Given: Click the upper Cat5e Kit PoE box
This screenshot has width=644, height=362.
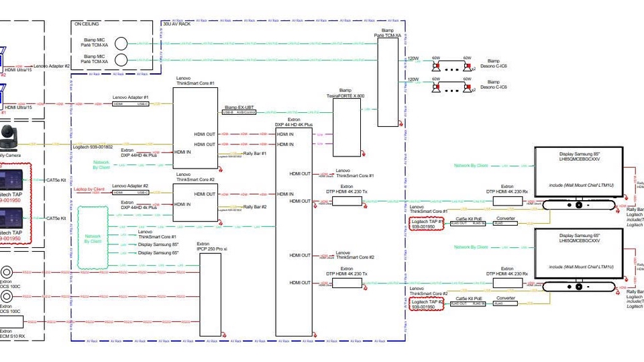Looking at the screenshot, I should point(468,224).
